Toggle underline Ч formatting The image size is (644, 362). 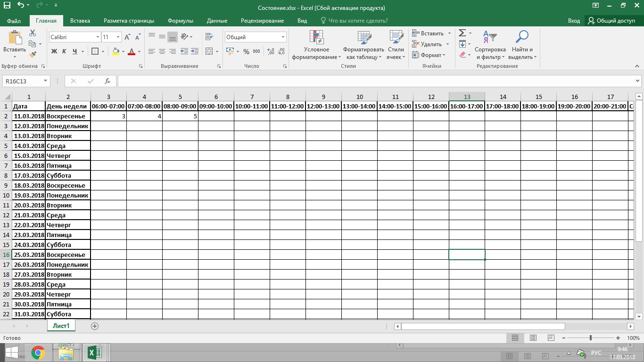pyautogui.click(x=75, y=51)
